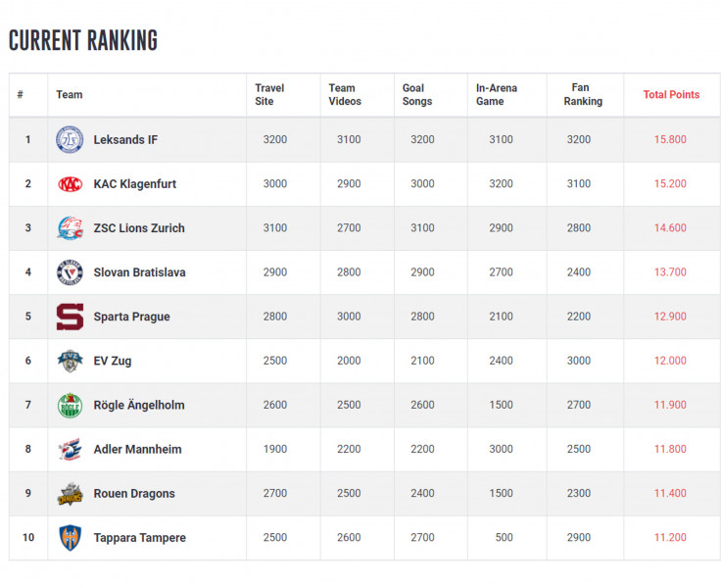Select the Team Videos column header

(x=345, y=94)
